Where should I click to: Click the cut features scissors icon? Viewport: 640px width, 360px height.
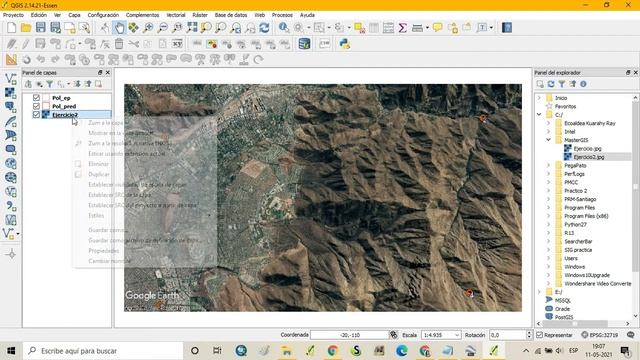pos(133,44)
